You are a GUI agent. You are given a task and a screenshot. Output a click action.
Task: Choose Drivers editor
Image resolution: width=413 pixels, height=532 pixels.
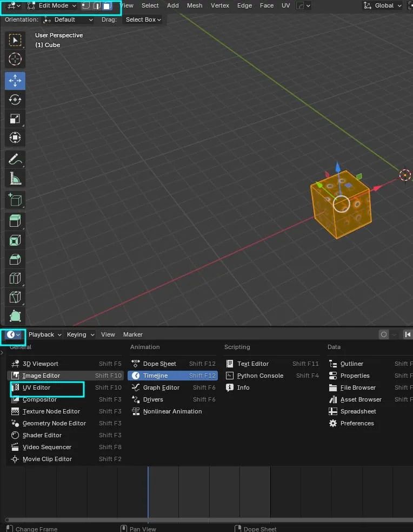point(173,400)
